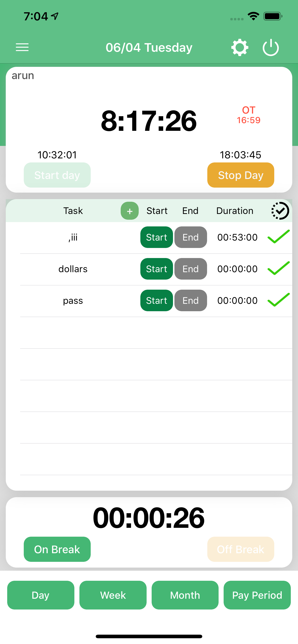
Task: Switch to the Day view tab
Action: pos(41,595)
